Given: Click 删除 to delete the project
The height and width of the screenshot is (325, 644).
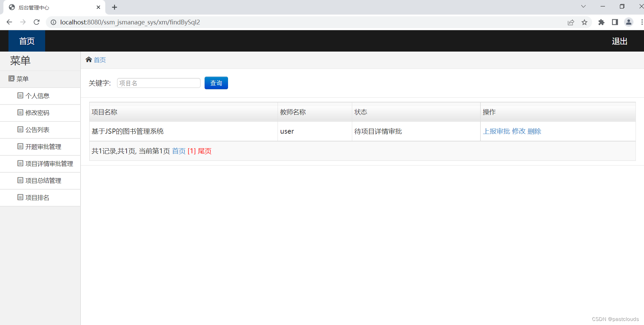Looking at the screenshot, I should click(x=534, y=131).
